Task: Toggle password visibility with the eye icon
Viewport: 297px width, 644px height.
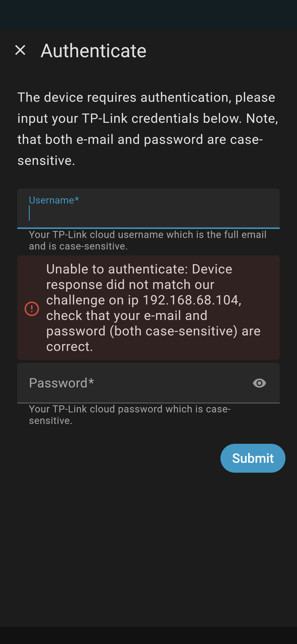Action: (x=259, y=383)
